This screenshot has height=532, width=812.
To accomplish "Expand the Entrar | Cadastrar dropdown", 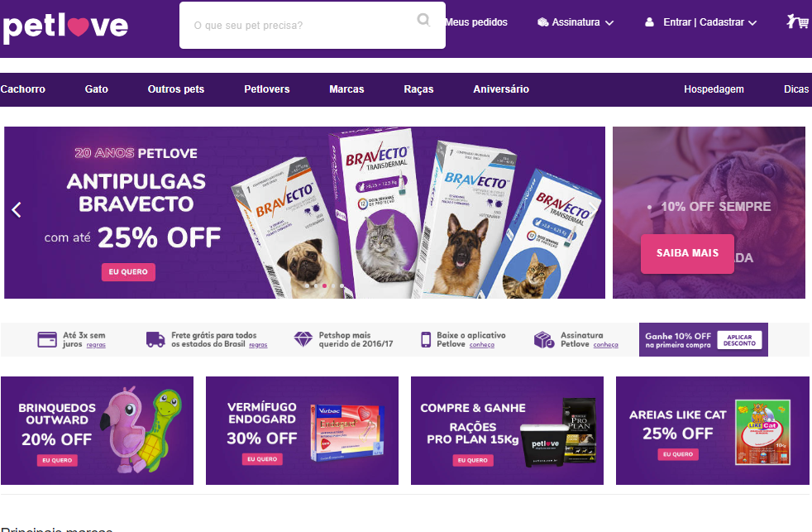I will (x=752, y=23).
